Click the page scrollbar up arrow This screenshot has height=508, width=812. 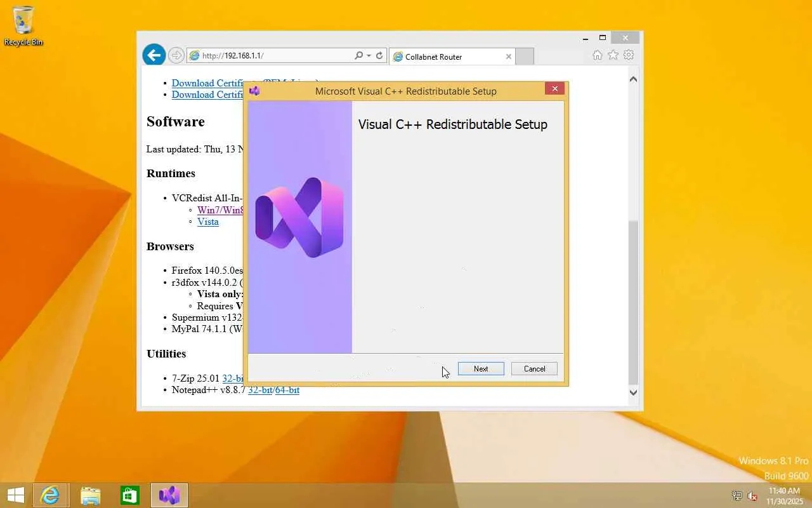click(633, 79)
